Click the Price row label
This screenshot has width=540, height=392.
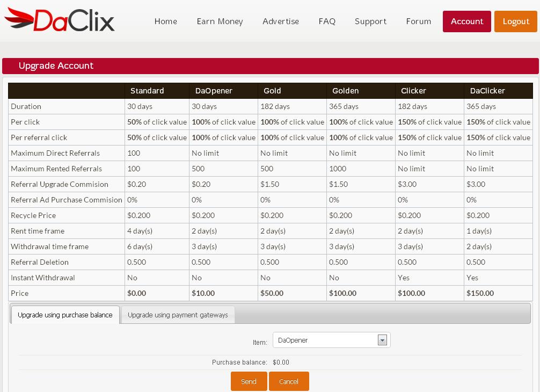tap(20, 293)
